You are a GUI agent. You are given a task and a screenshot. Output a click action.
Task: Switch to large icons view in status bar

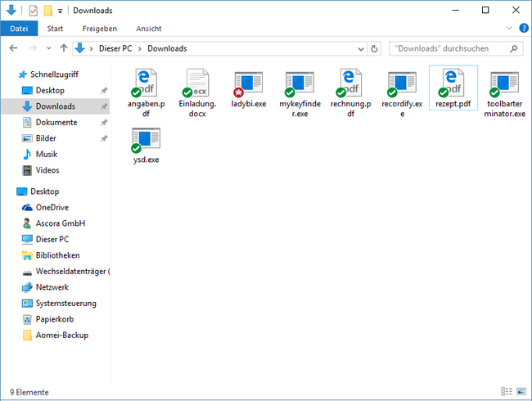point(521,392)
